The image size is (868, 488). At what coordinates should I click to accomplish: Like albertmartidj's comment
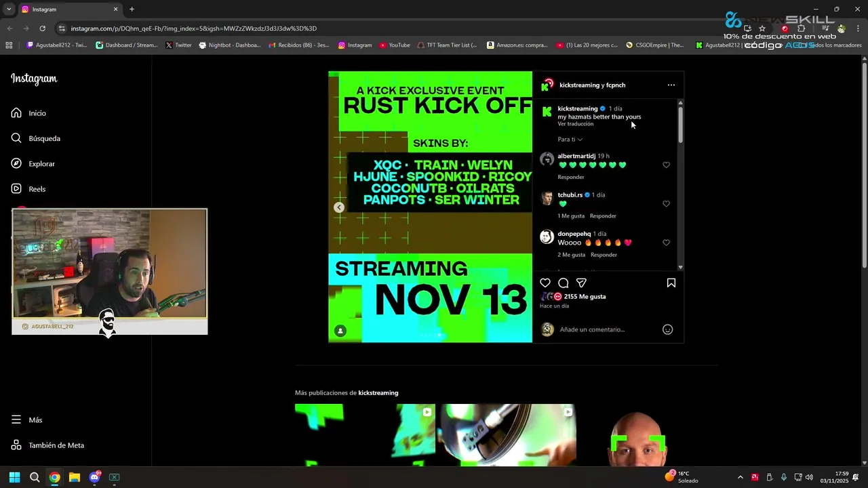tap(666, 165)
